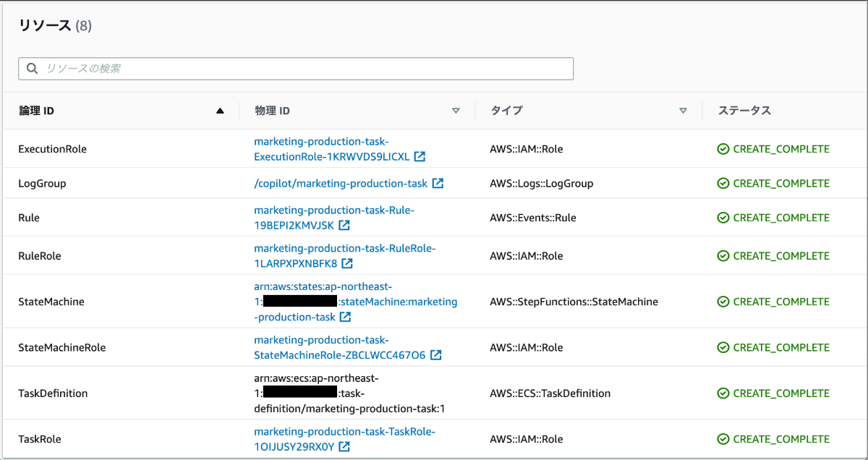This screenshot has height=460, width=868.
Task: Open external link icon next to LogGroup path
Action: pos(438,184)
